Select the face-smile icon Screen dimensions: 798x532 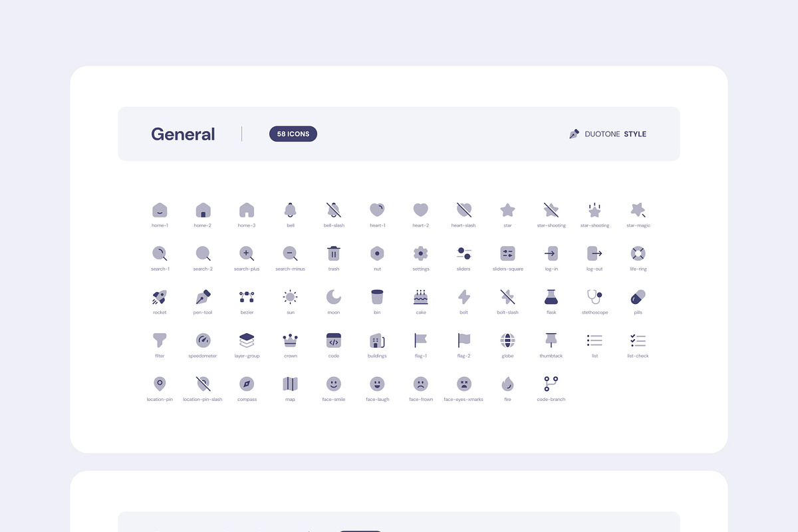coord(334,384)
